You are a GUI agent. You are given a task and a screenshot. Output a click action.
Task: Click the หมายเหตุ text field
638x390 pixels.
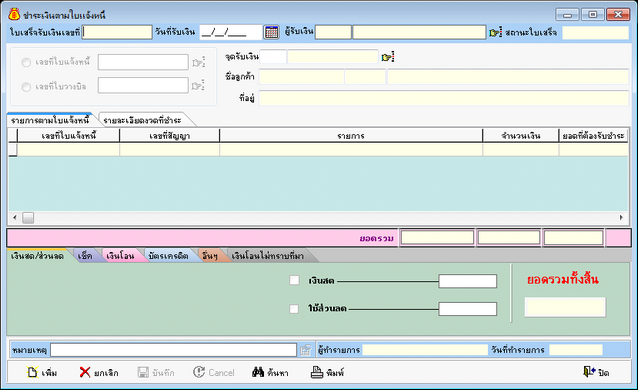tap(174, 350)
